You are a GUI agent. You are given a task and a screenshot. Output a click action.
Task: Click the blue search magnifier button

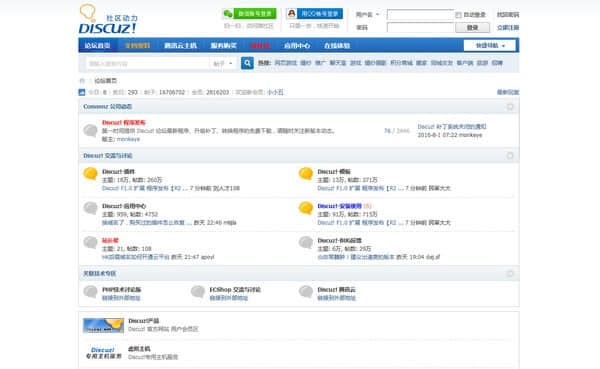[247, 63]
